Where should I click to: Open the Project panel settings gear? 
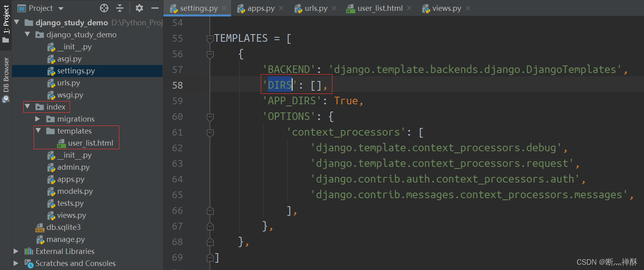[x=139, y=8]
